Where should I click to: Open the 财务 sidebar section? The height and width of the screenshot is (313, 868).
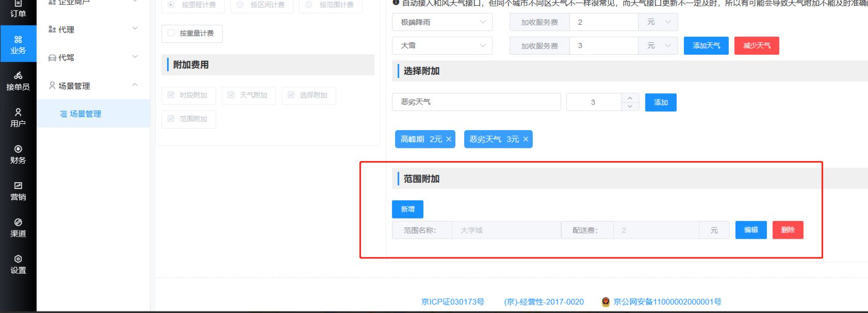click(18, 154)
